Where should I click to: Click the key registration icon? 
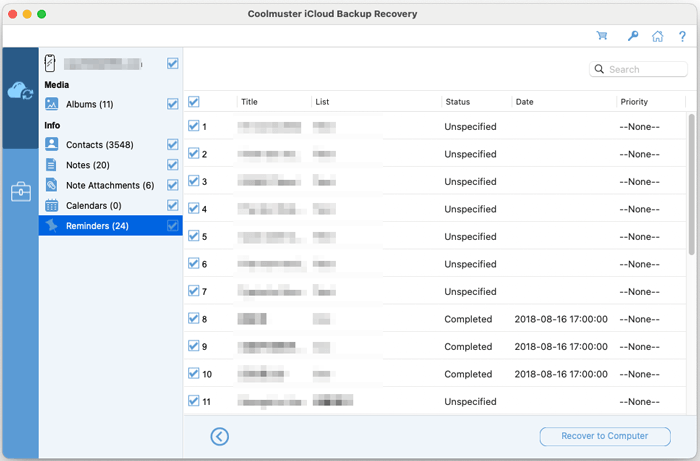(633, 36)
